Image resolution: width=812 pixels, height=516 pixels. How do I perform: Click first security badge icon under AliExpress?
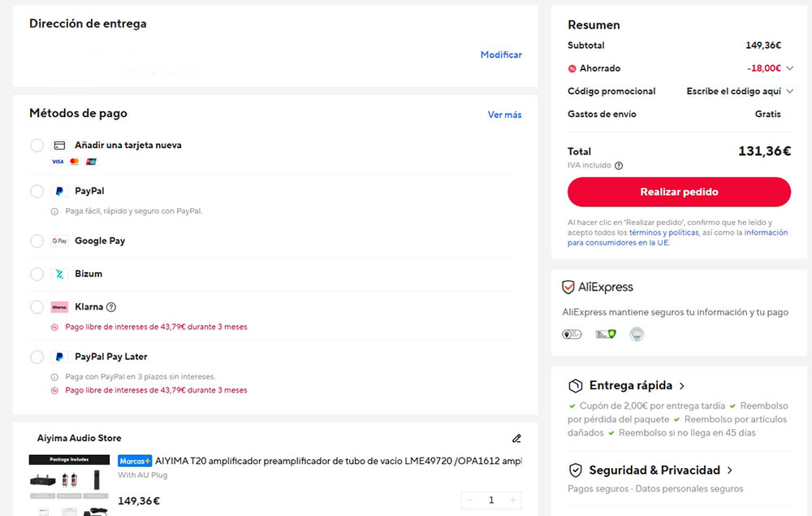pyautogui.click(x=572, y=335)
